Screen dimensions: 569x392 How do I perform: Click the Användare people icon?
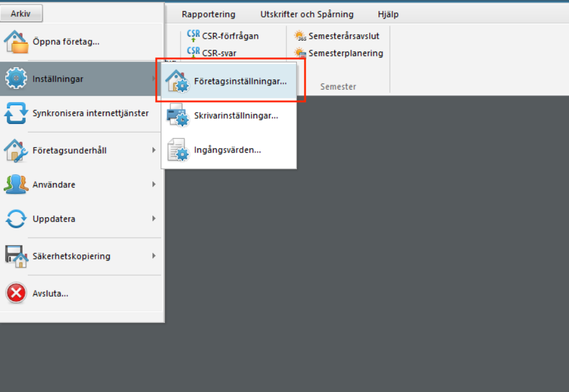(x=16, y=184)
